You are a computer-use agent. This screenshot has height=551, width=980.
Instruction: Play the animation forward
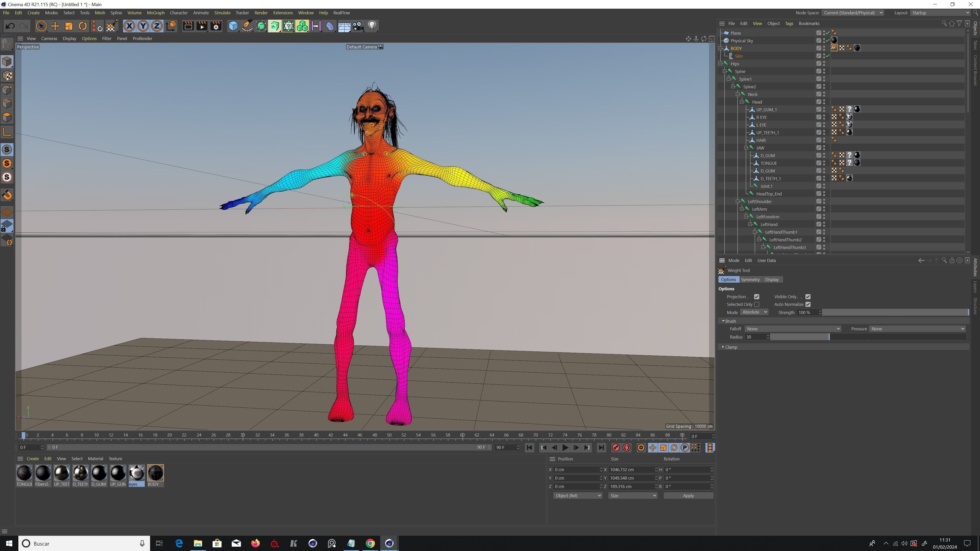tap(565, 448)
